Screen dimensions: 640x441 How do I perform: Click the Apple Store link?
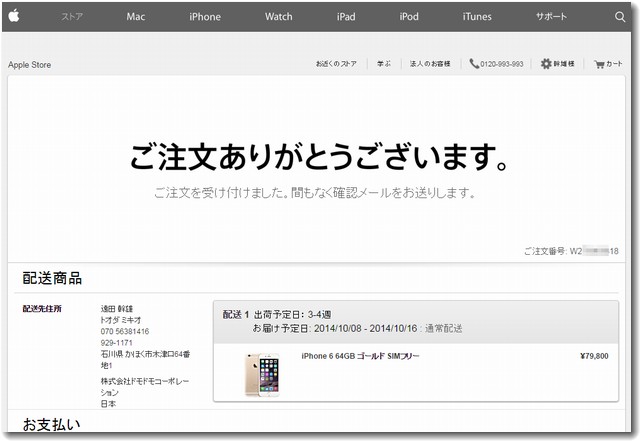pos(29,65)
